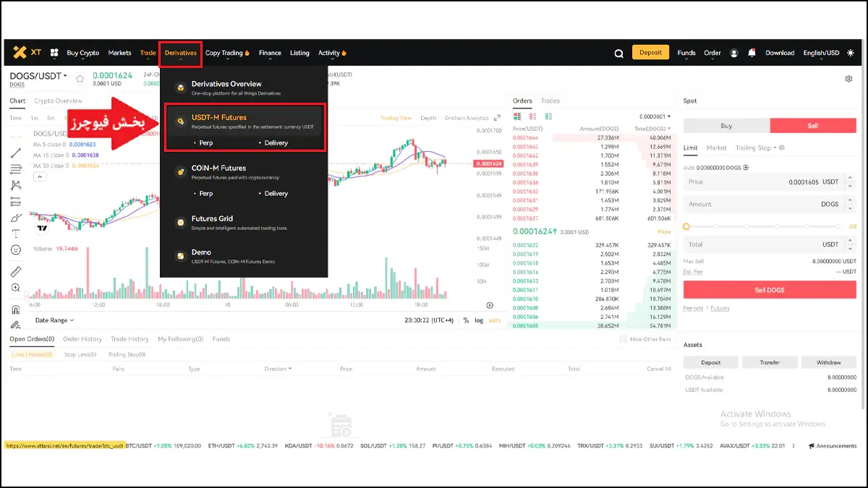Click the Transfer button in Assets

tap(769, 362)
